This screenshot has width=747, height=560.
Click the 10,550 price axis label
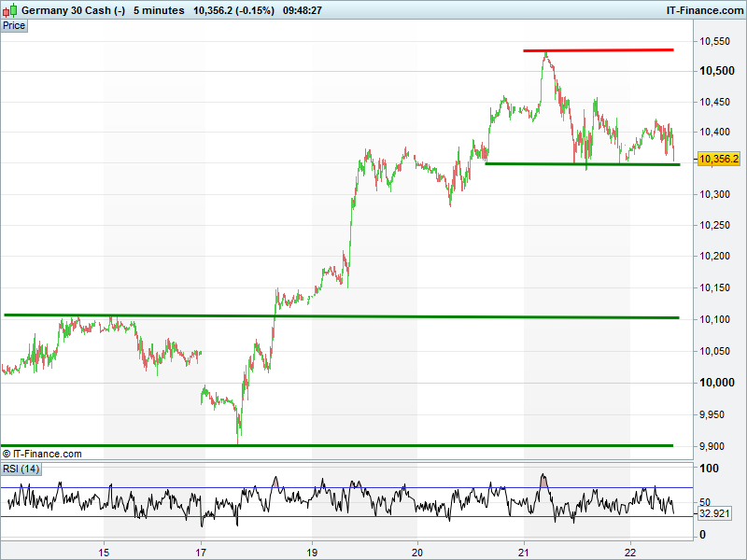coord(714,41)
